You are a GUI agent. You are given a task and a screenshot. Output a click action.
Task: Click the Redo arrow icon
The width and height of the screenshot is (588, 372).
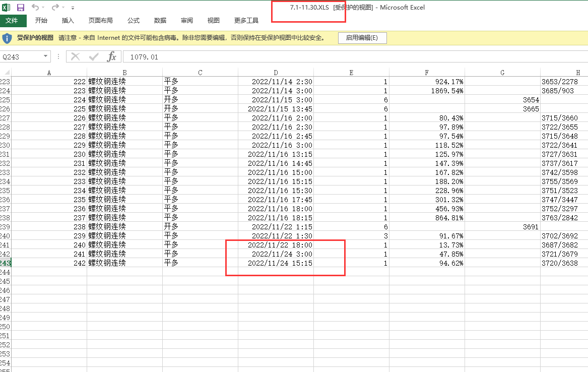pyautogui.click(x=55, y=8)
